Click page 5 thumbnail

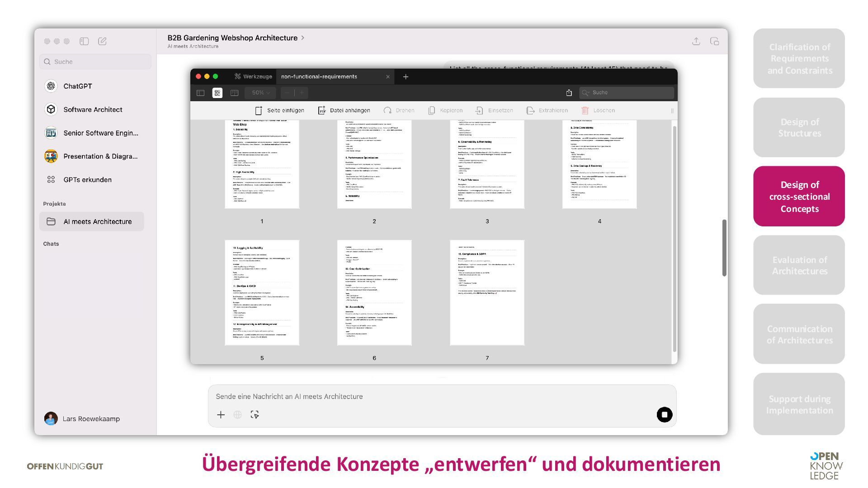[262, 292]
